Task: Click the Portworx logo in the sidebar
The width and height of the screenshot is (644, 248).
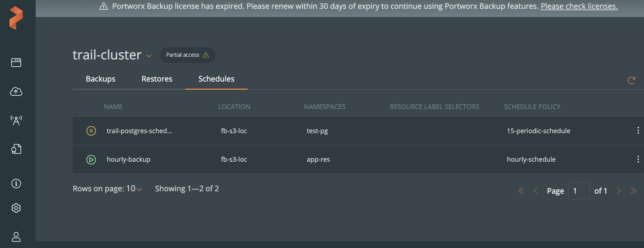Action: (x=16, y=18)
